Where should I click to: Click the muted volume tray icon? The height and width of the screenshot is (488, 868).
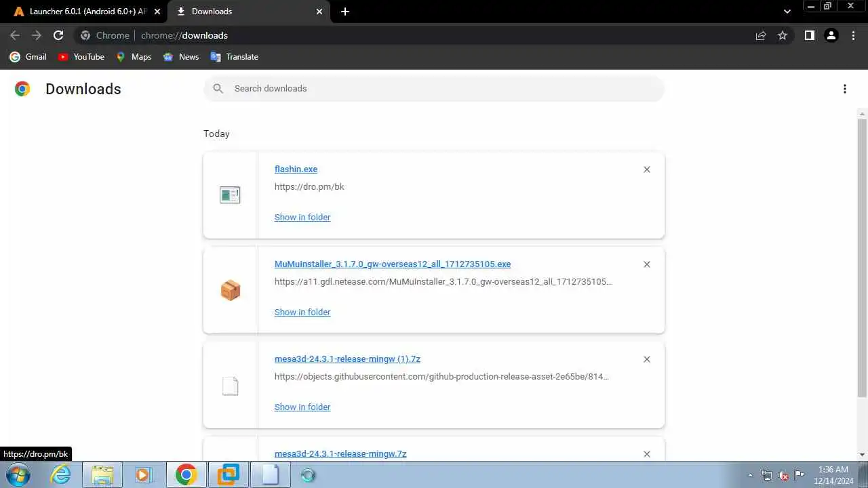(x=783, y=475)
